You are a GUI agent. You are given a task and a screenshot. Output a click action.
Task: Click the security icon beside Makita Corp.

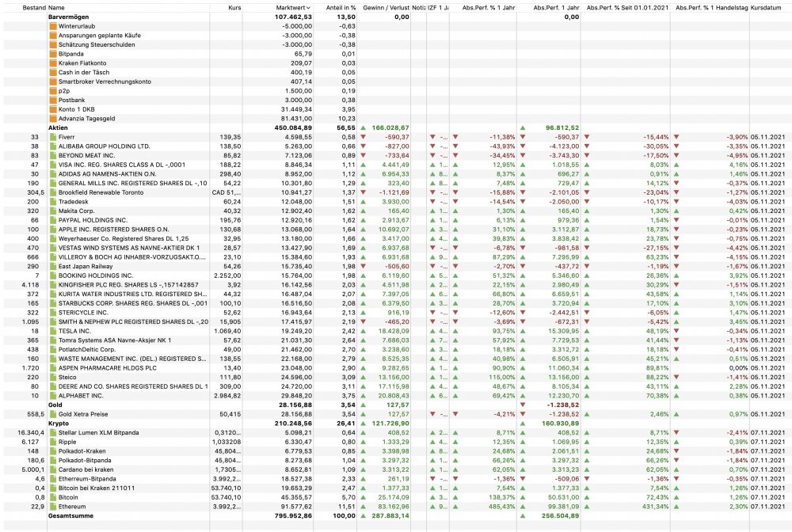click(53, 211)
